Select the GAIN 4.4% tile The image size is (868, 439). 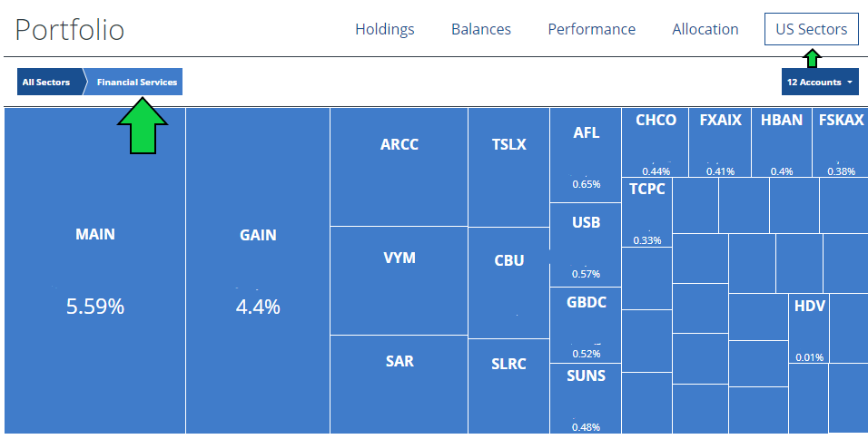[x=258, y=270]
